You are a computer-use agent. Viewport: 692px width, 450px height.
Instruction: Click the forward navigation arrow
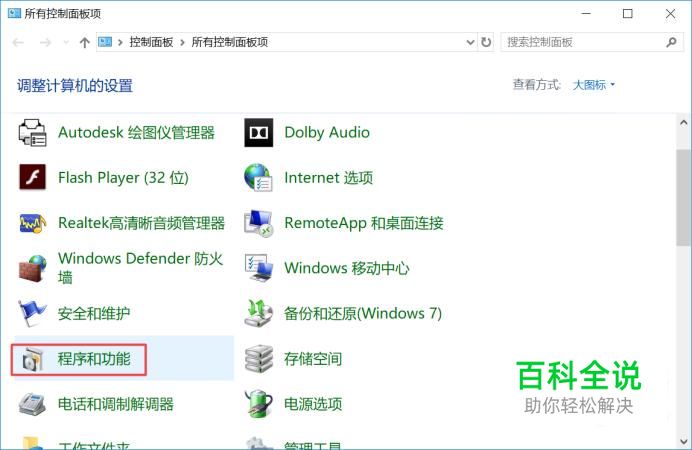point(45,42)
